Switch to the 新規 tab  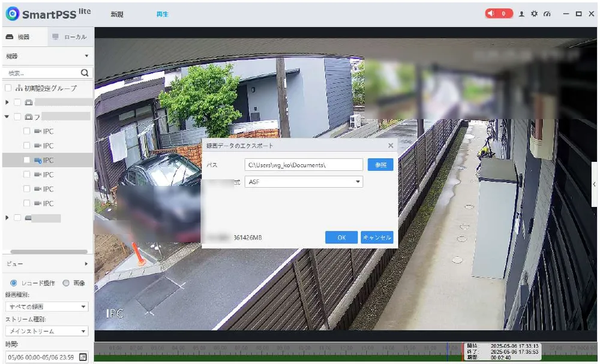tap(117, 14)
